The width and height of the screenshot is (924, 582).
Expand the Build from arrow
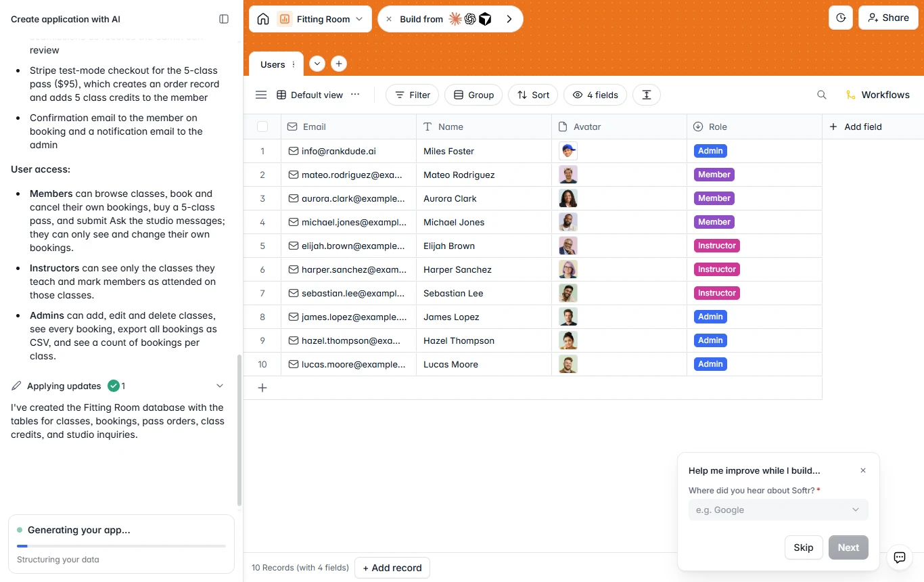(x=509, y=19)
